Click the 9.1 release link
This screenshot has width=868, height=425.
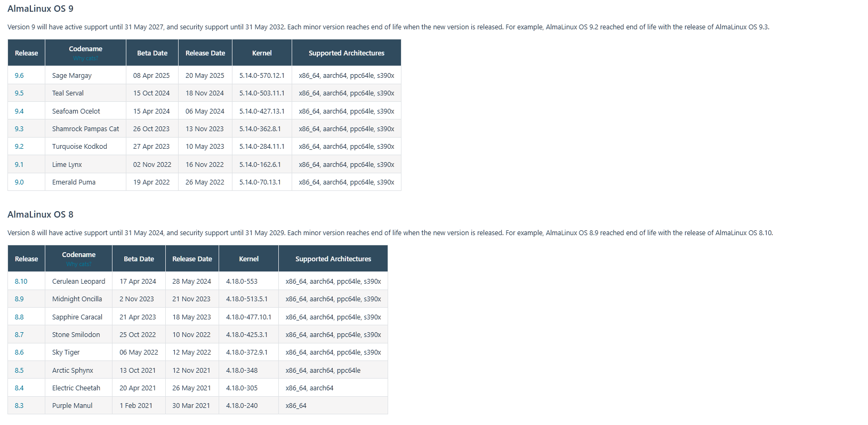(19, 165)
